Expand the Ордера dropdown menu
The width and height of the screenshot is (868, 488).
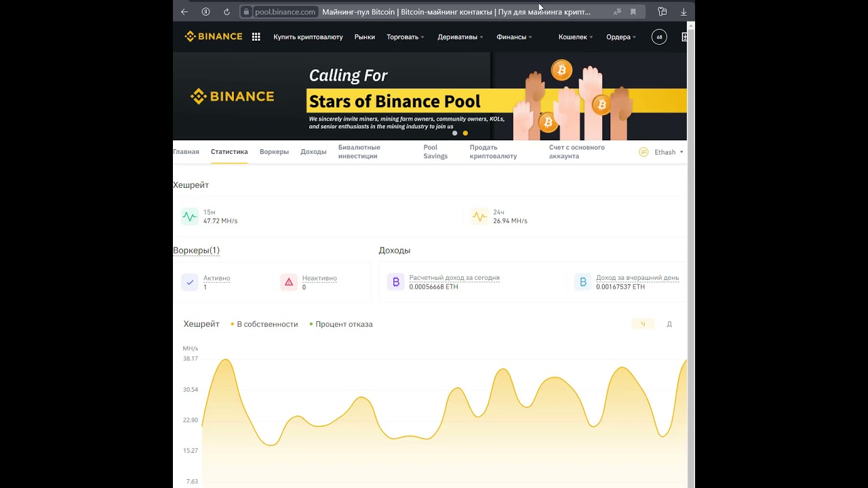[x=621, y=37]
